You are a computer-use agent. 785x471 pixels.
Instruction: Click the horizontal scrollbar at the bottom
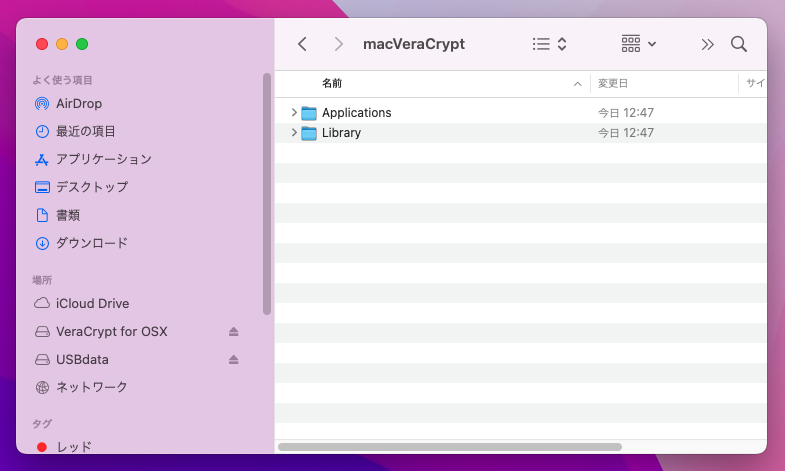[450, 446]
